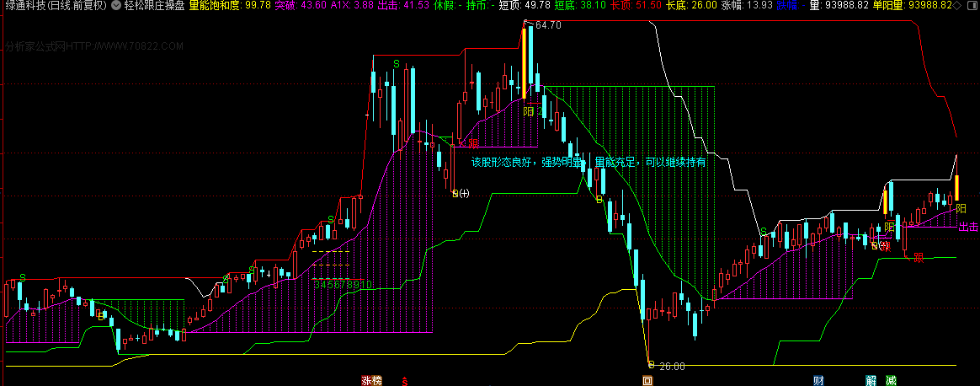Click the 短顶: 49.78 readout
Image resolution: width=980 pixels, height=386 pixels.
point(525,6)
